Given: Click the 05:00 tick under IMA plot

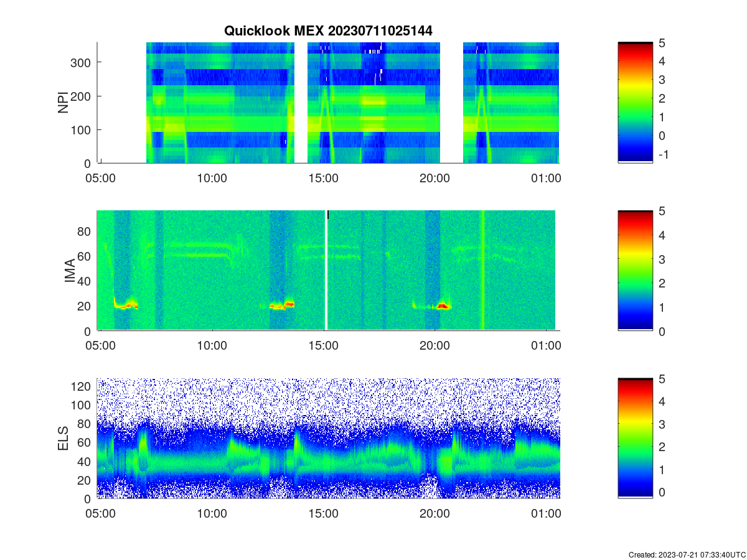Looking at the screenshot, I should pos(100,346).
